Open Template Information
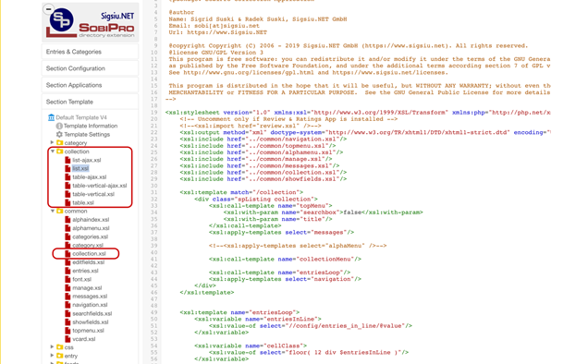Screen dimensions: 588x364 [x=91, y=126]
